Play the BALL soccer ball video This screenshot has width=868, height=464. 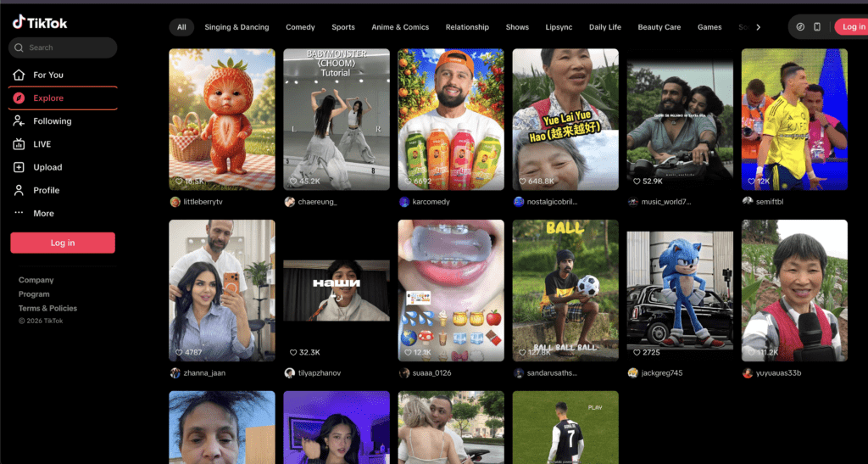click(x=565, y=291)
